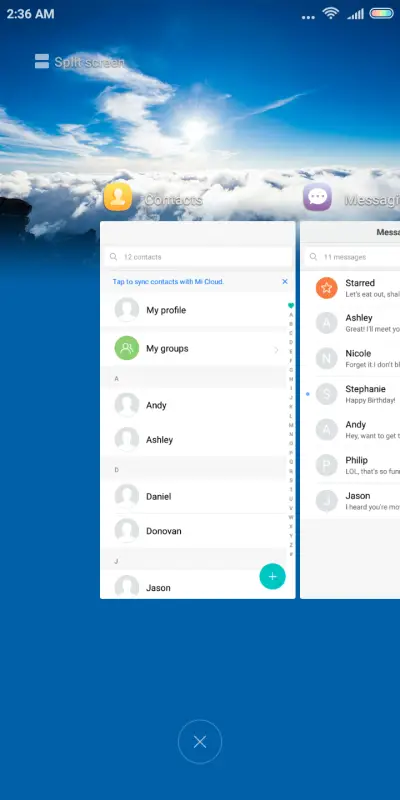The width and height of the screenshot is (400, 800).
Task: Tap the Split screen icon
Action: click(42, 61)
